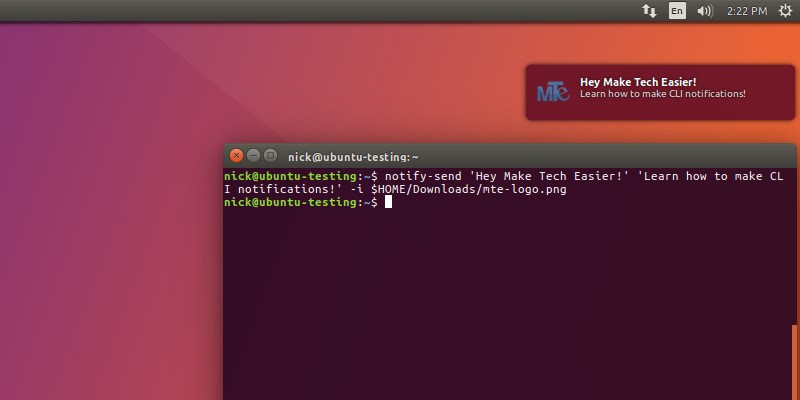Image resolution: width=800 pixels, height=400 pixels.
Task: Click the 'Learn how to make CLI notifications!' text
Action: [663, 94]
